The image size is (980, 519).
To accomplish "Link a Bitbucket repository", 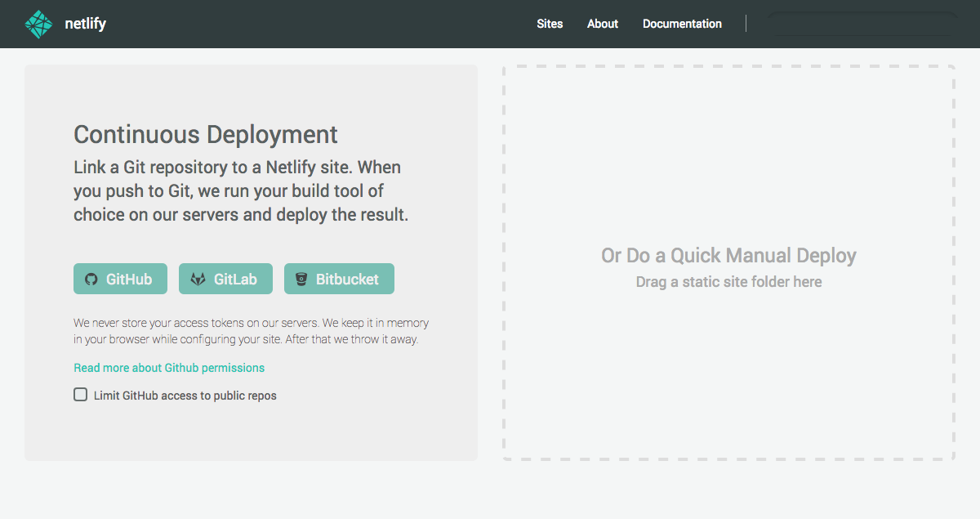I will point(339,279).
